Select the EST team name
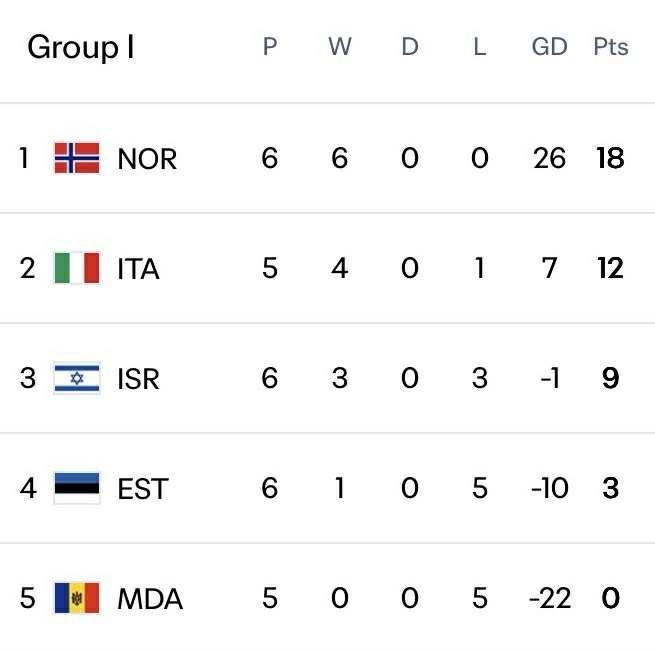 (x=143, y=489)
